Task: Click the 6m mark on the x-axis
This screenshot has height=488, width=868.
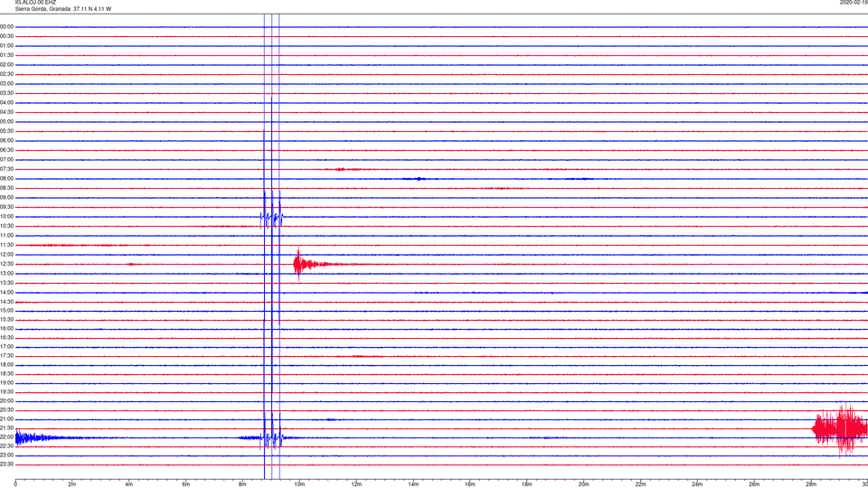Action: pyautogui.click(x=186, y=484)
